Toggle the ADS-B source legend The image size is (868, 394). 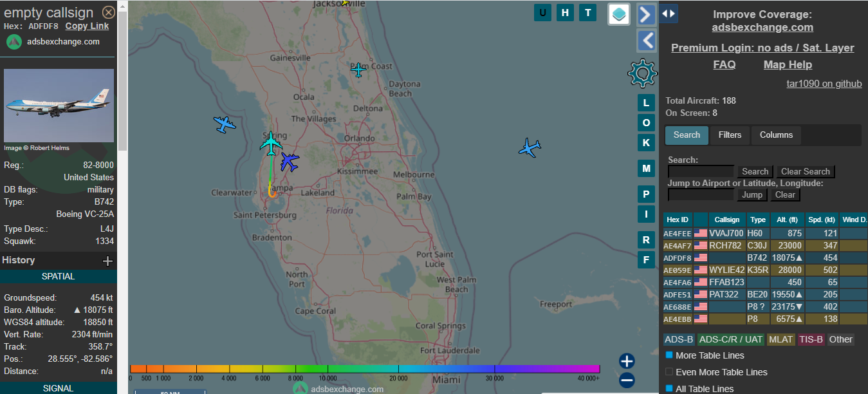click(x=679, y=339)
